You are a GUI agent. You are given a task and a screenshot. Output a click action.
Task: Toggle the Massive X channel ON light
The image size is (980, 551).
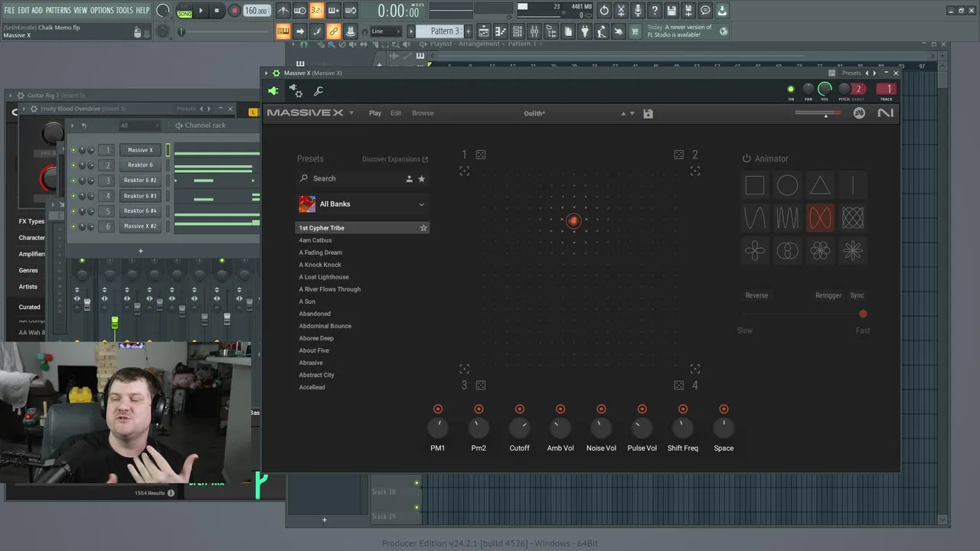coord(791,90)
